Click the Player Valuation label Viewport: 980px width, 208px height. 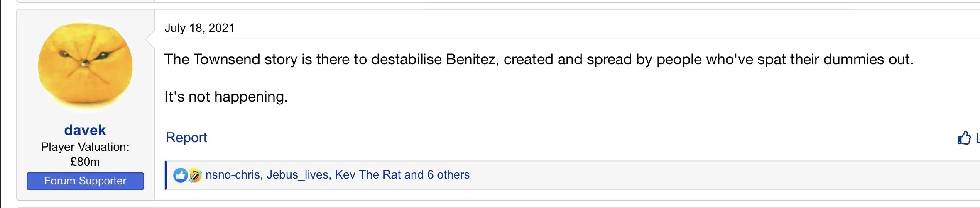click(x=85, y=147)
